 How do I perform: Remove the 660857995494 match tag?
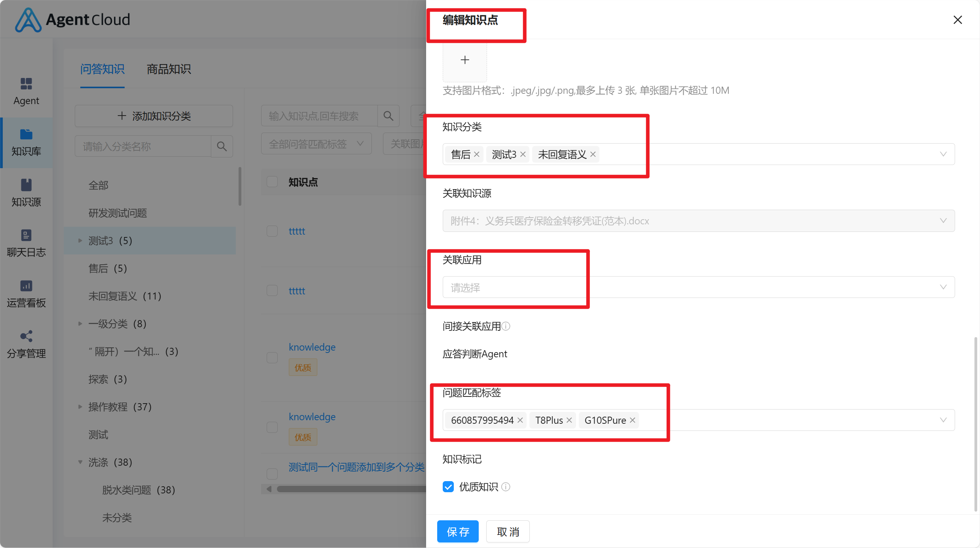520,420
